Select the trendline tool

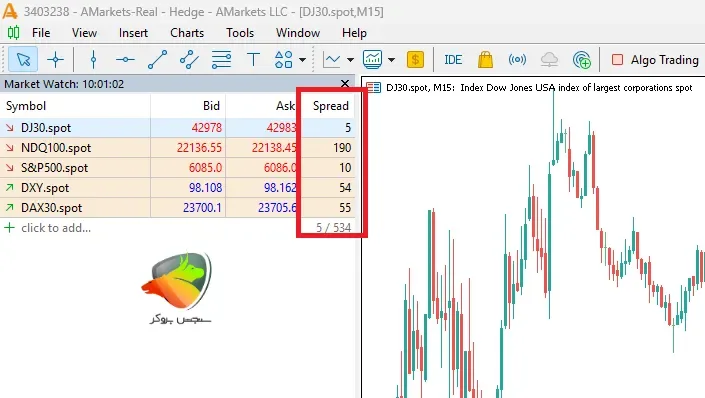[x=157, y=59]
